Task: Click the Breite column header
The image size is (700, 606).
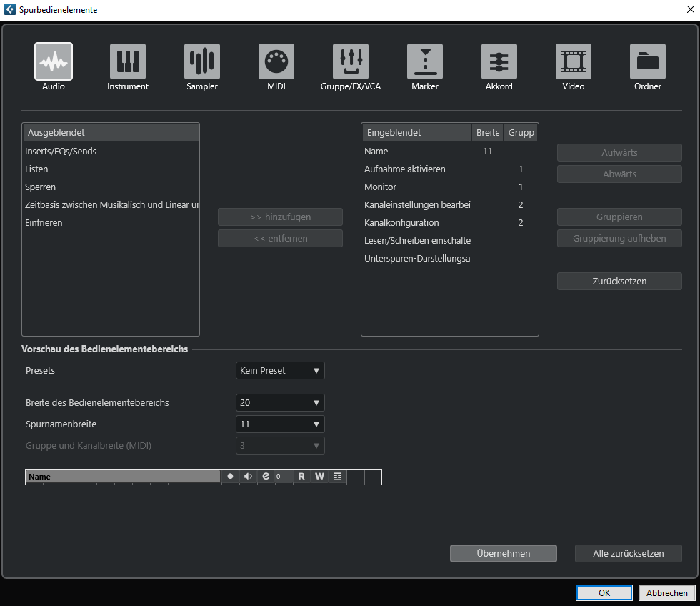Action: tap(488, 133)
